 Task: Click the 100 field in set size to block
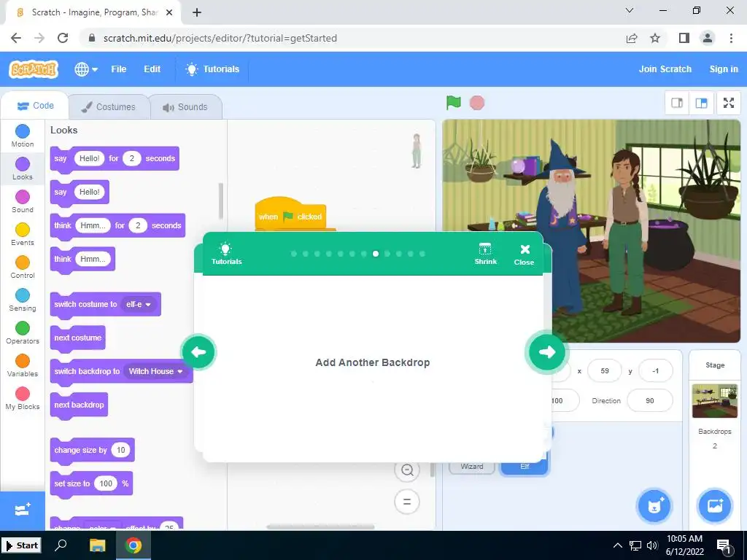coord(106,484)
